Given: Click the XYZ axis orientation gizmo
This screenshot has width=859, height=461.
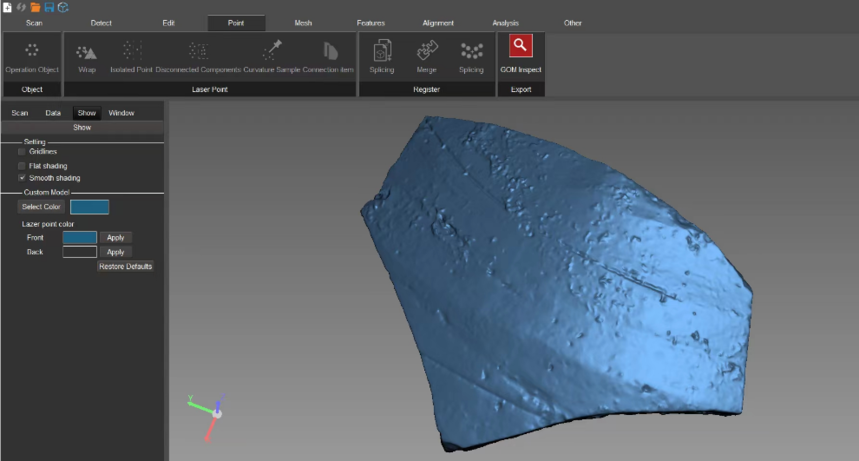Looking at the screenshot, I should click(209, 416).
